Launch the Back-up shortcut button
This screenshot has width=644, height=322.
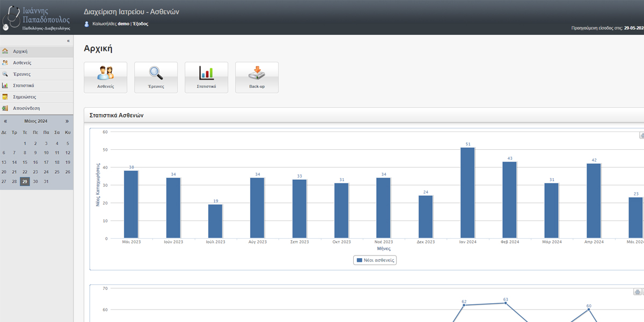tap(257, 77)
